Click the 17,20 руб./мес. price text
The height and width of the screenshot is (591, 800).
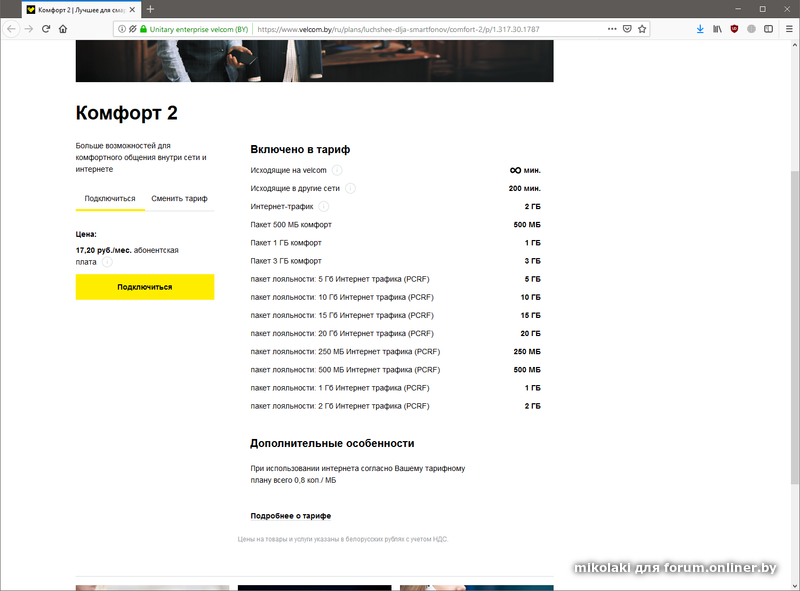[x=104, y=250]
